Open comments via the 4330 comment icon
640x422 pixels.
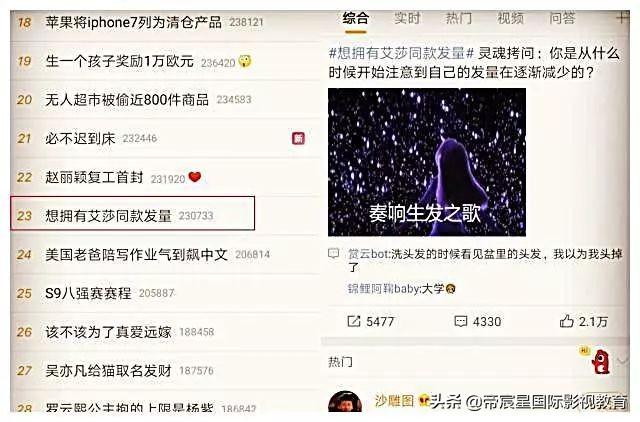click(460, 321)
